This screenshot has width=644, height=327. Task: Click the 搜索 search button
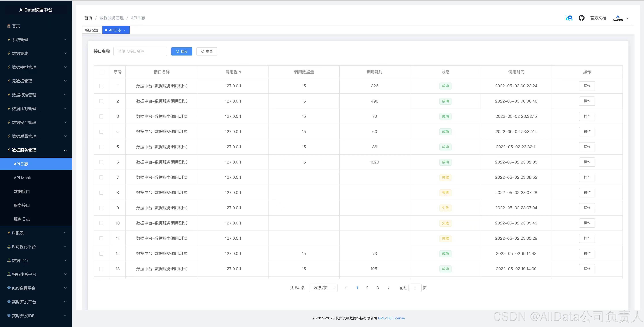pyautogui.click(x=181, y=51)
